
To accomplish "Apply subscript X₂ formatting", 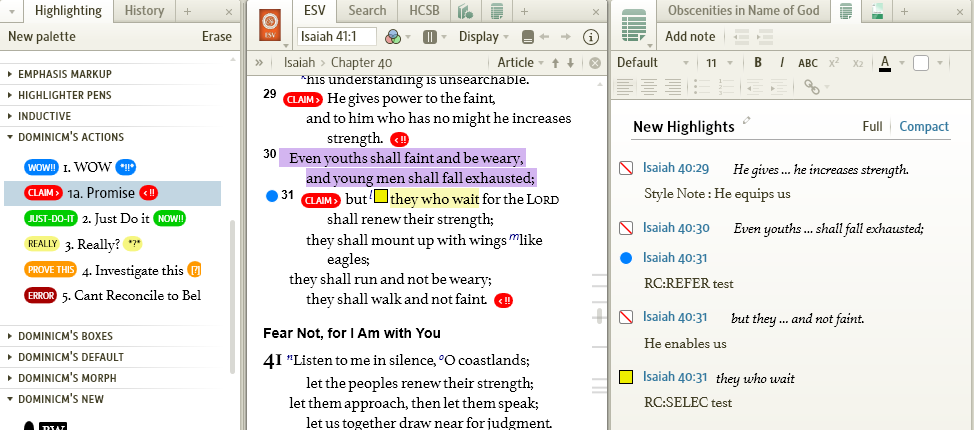I will coord(858,63).
